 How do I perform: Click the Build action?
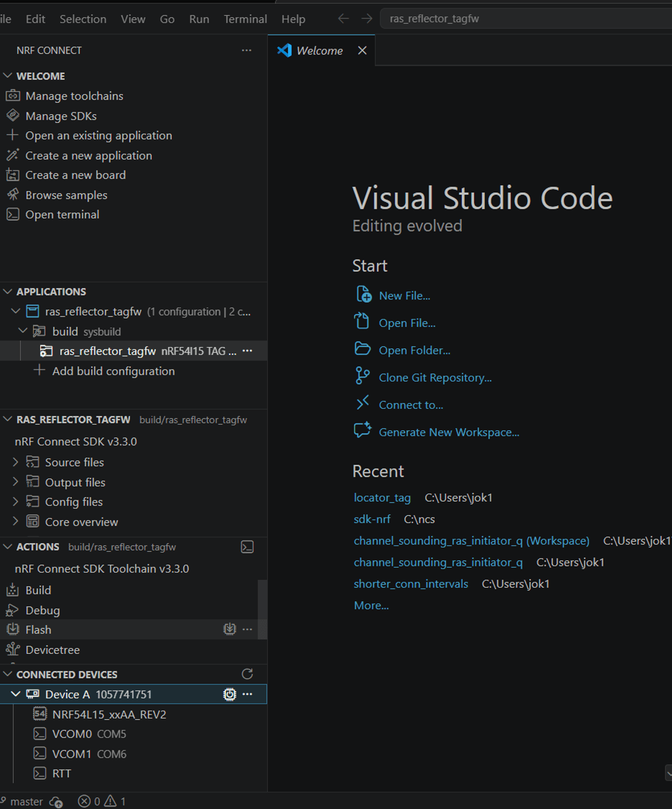click(x=38, y=590)
